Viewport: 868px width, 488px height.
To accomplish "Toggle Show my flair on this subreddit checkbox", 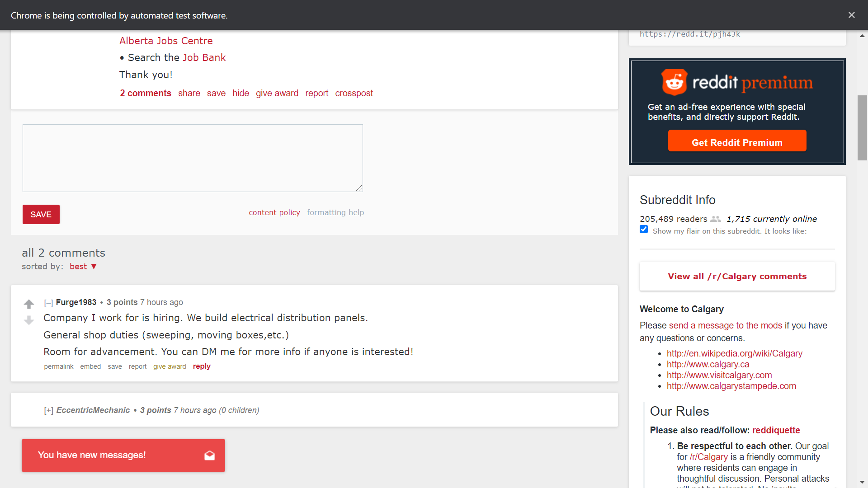I will pyautogui.click(x=643, y=230).
